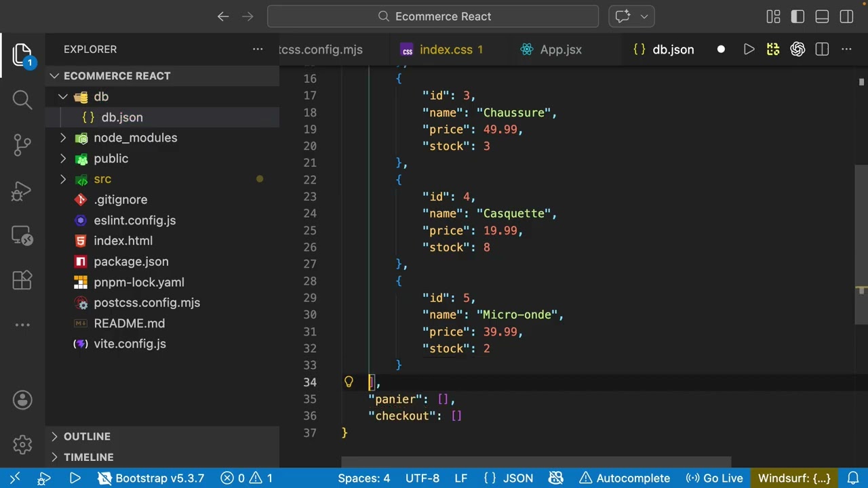Open ChatGPT icon in editor toolbar
Image resolution: width=868 pixels, height=488 pixels.
point(797,49)
